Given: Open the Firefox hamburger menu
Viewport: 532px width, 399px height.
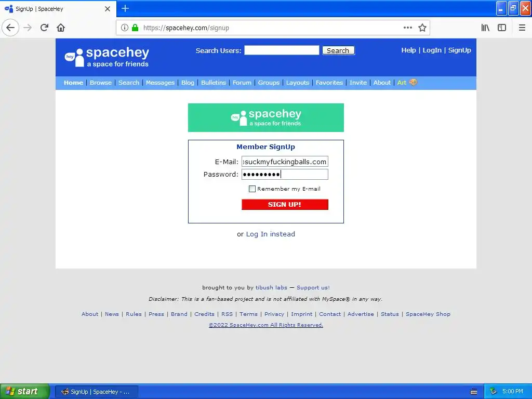Looking at the screenshot, I should click(x=522, y=28).
